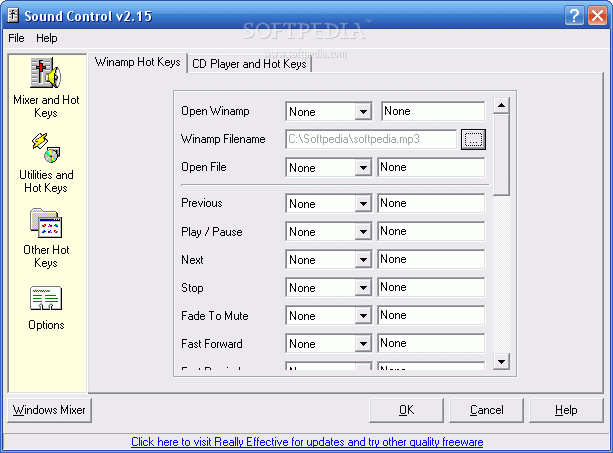Close the Sound Control window
Viewport: 613px width, 453px height.
[597, 16]
